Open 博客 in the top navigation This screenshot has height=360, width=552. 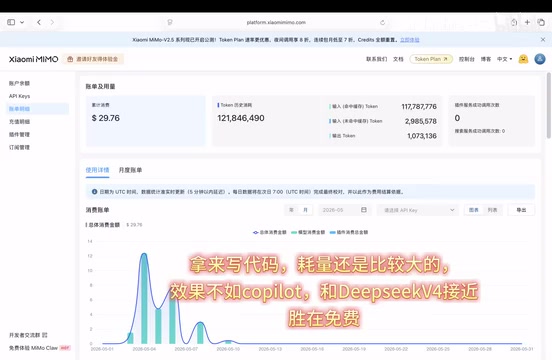[486, 59]
